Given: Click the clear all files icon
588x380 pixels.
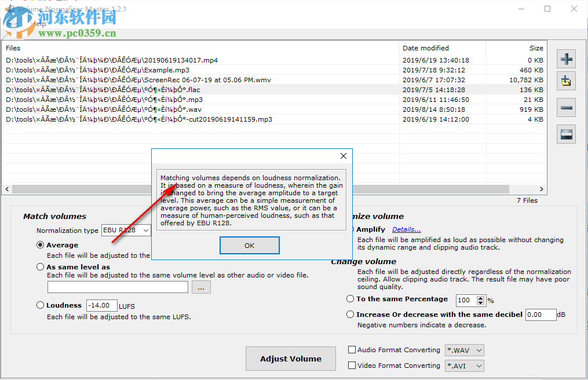Looking at the screenshot, I should point(566,134).
